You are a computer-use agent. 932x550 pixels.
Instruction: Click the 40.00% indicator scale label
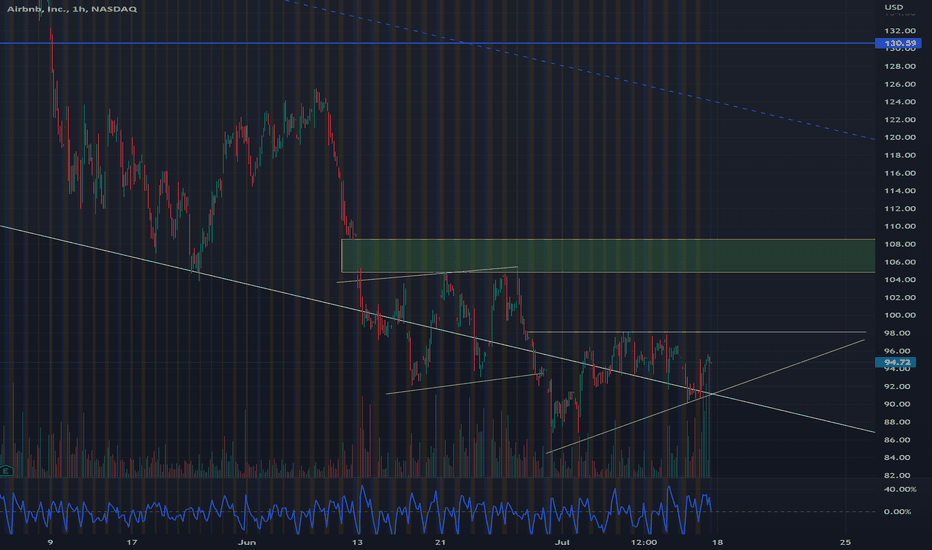(899, 489)
